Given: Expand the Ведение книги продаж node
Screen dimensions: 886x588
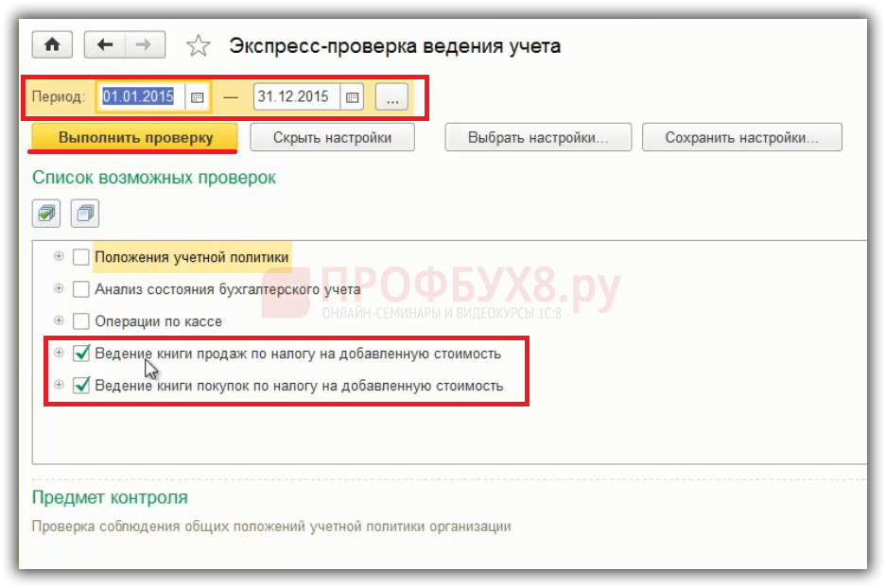Looking at the screenshot, I should 59,353.
